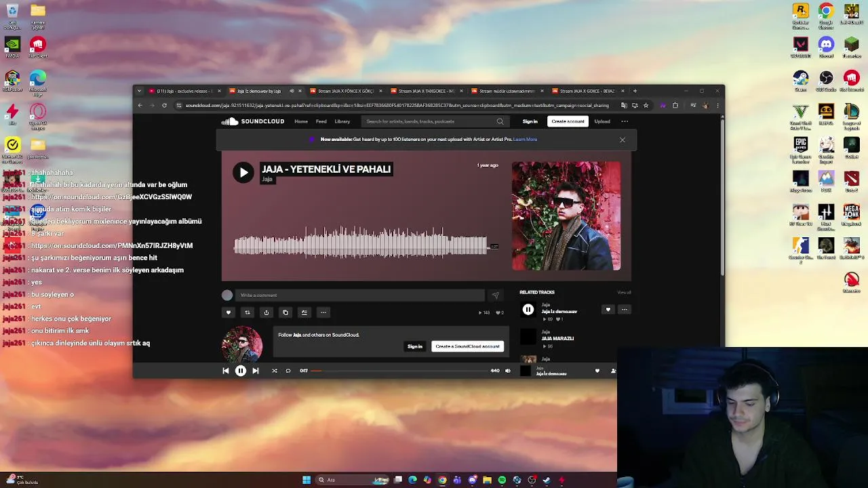
Task: Send the comment with the paper plane icon
Action: (495, 296)
